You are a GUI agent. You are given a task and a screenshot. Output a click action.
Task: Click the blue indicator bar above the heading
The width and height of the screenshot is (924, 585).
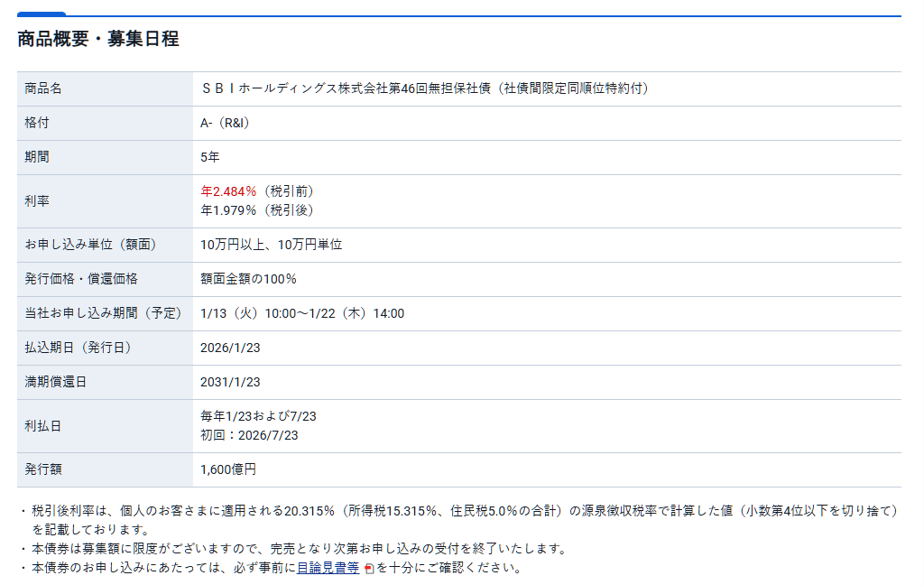(43, 14)
